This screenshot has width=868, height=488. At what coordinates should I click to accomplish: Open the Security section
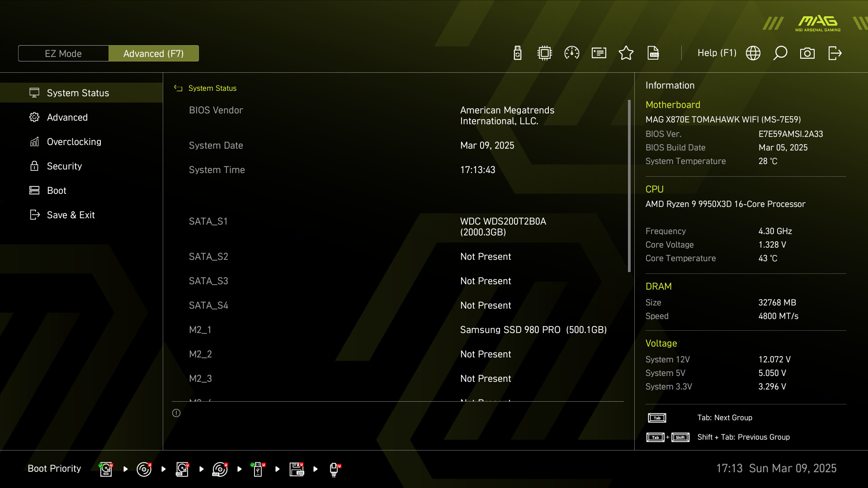(81, 166)
